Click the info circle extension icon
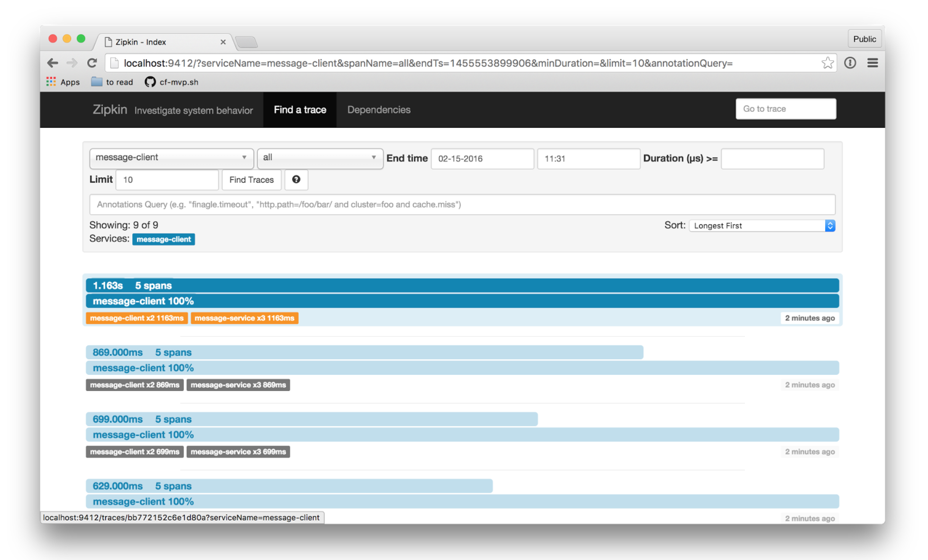Screen dimensions: 928x560 [850, 63]
